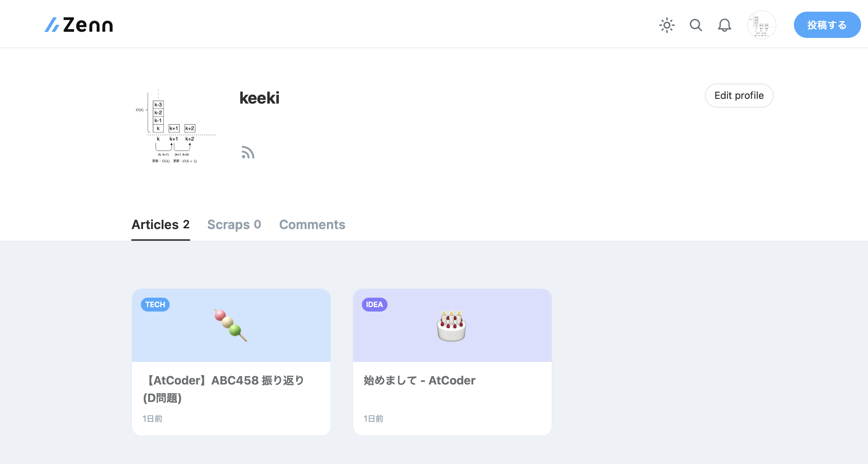Open the RSS feed icon
The image size is (868, 464).
pyautogui.click(x=248, y=152)
